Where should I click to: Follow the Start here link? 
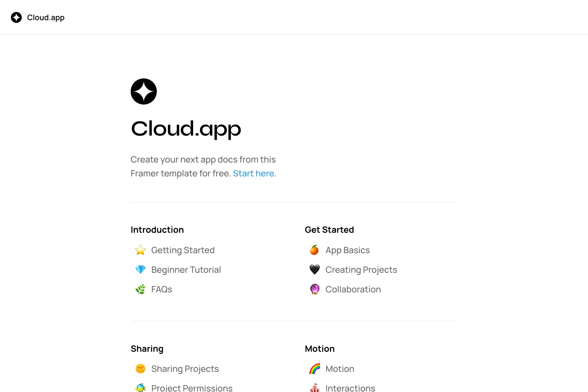[253, 173]
